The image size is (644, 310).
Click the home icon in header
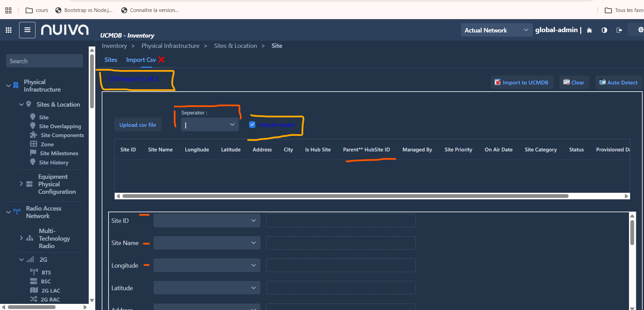(x=589, y=30)
